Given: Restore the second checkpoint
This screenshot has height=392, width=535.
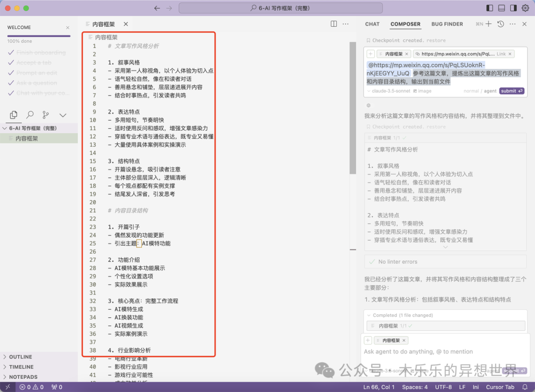Looking at the screenshot, I should [436, 127].
